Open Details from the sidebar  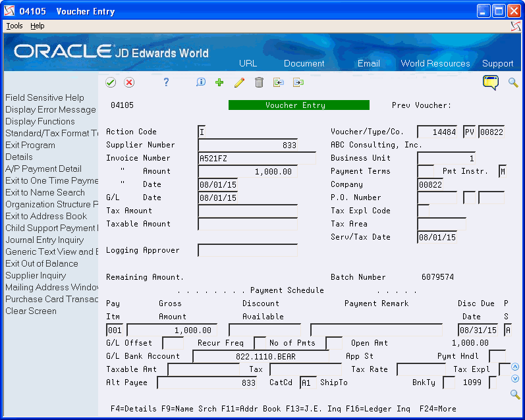coord(19,157)
